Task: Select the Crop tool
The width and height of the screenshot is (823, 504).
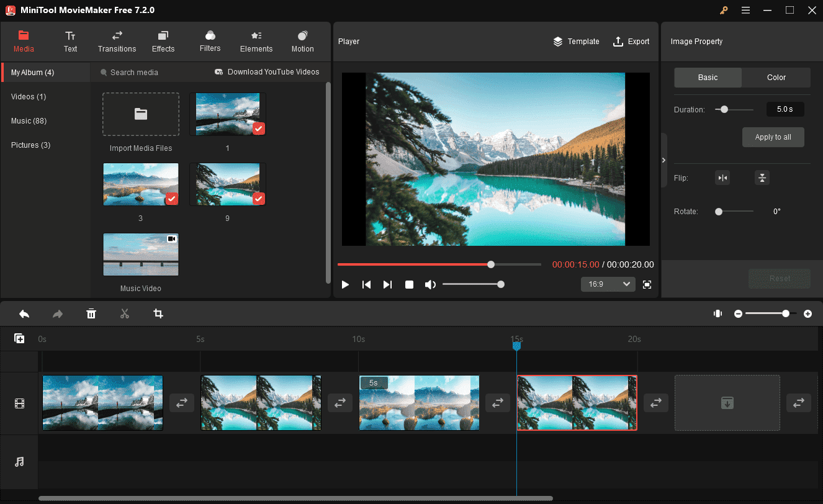Action: 158,314
